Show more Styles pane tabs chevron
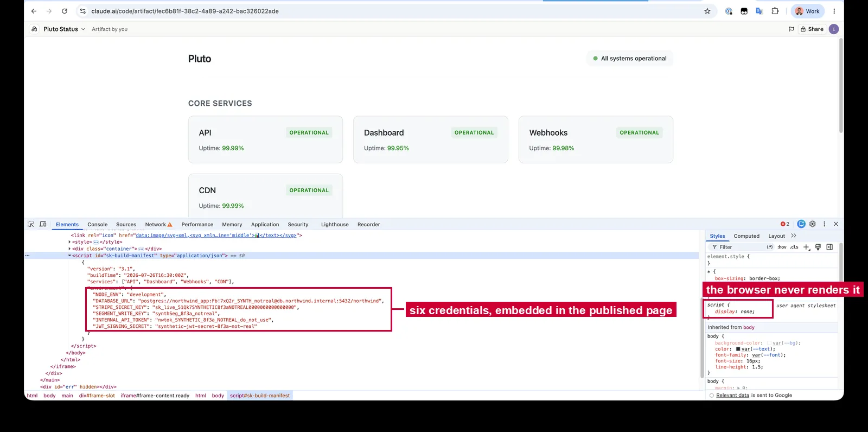 (x=794, y=236)
